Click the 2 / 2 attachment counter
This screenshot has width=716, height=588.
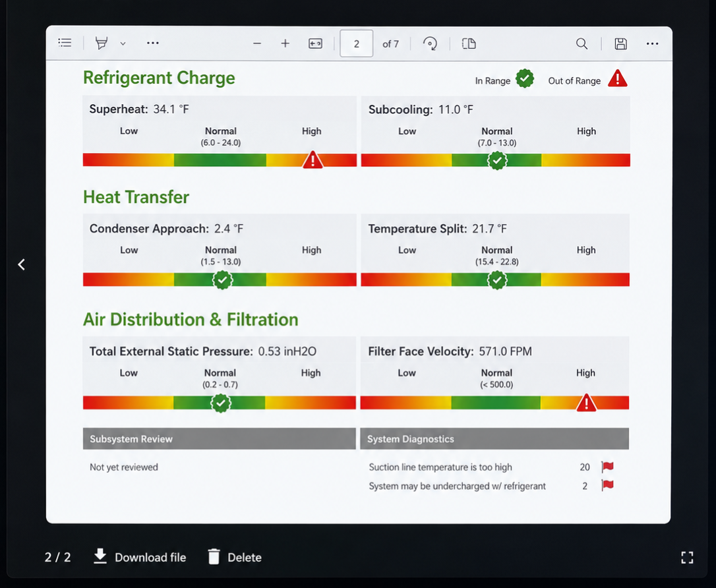[57, 557]
